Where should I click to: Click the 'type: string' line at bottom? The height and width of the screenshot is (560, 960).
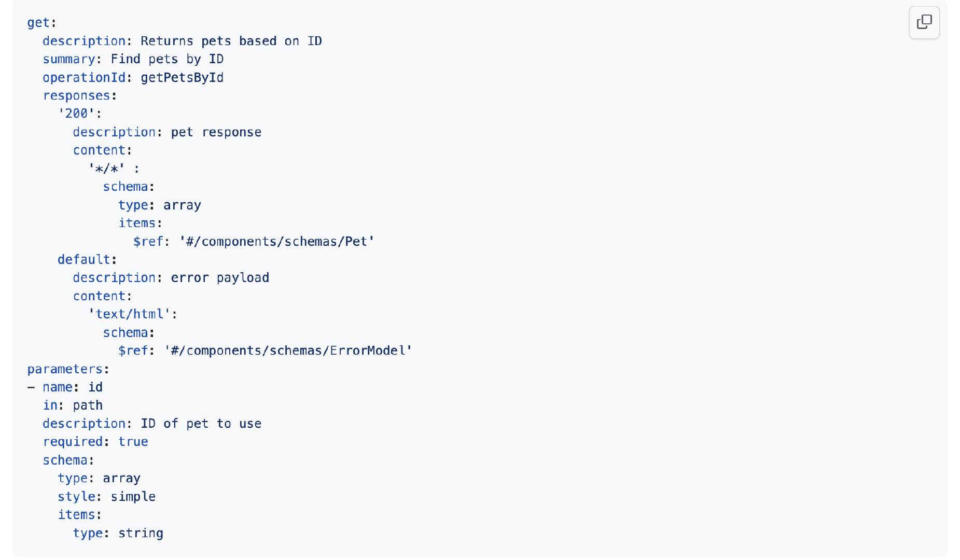click(x=118, y=533)
